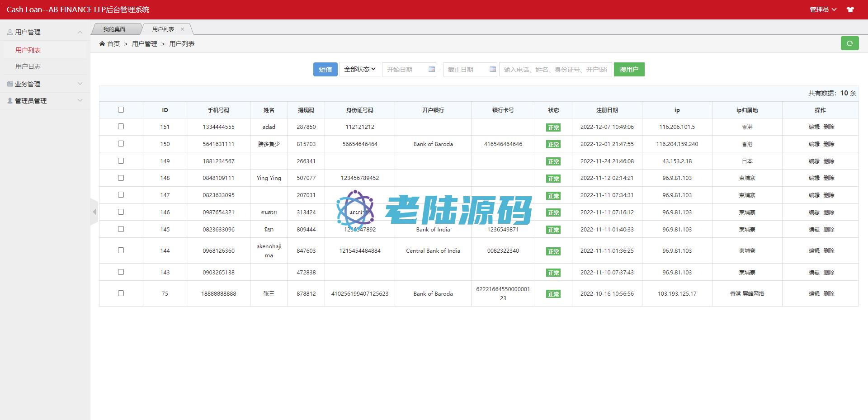
Task: Click 删除 for user ID 150
Action: point(829,144)
